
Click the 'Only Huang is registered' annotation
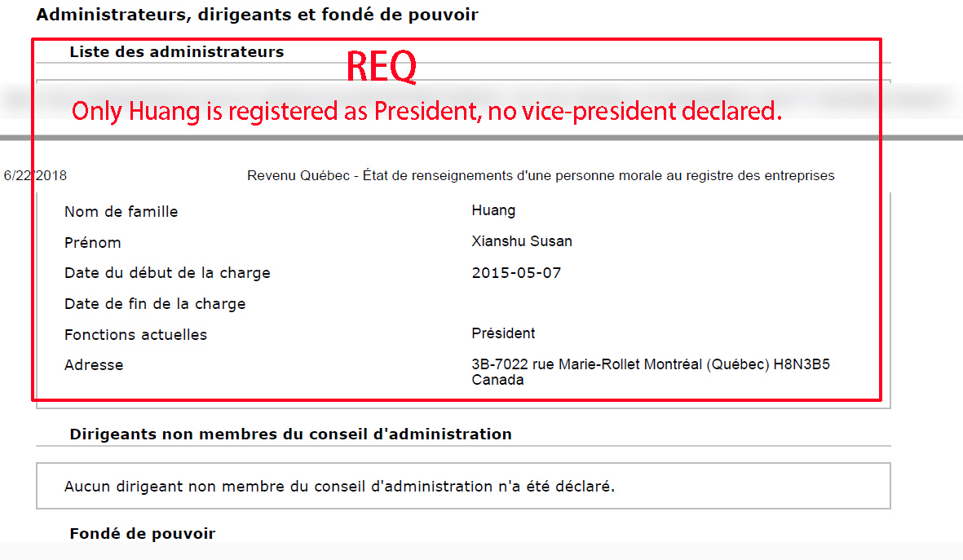426,111
